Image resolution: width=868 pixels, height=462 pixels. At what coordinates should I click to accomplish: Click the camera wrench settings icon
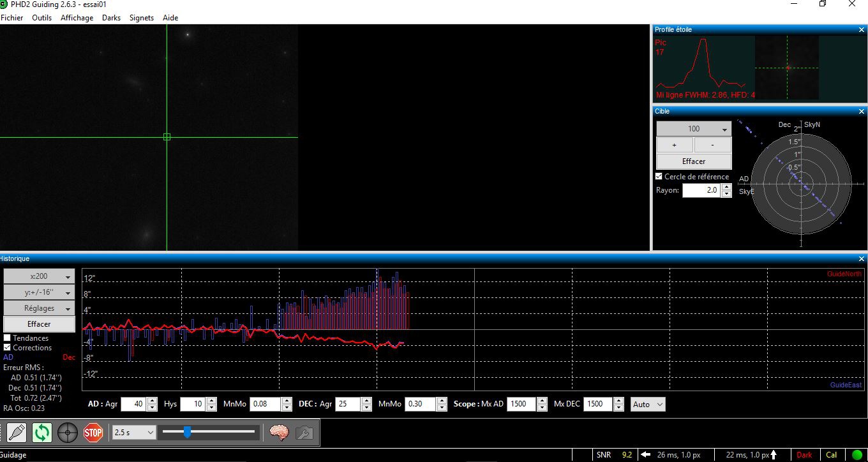click(304, 433)
